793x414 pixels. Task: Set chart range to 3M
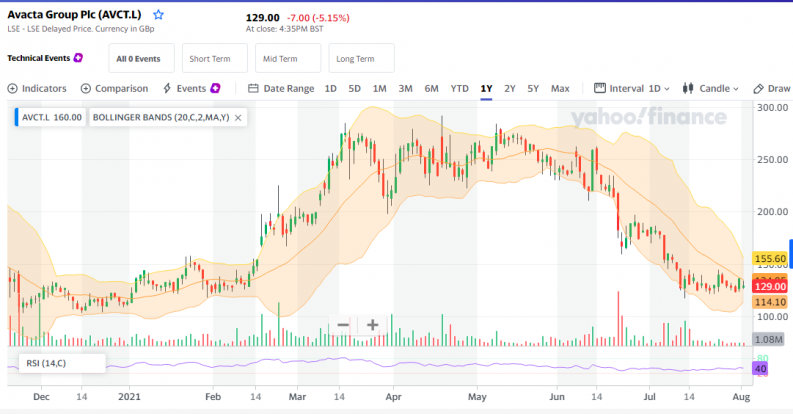tap(405, 88)
